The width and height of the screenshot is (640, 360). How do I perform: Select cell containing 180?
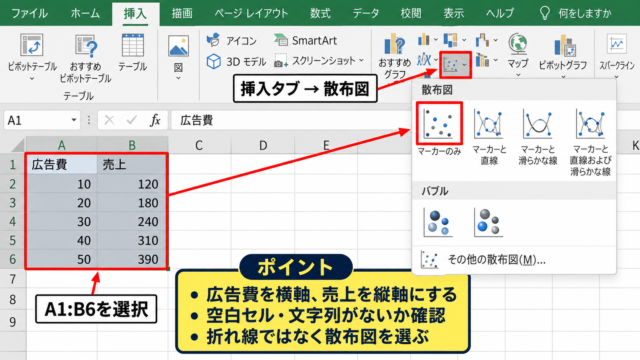click(132, 203)
